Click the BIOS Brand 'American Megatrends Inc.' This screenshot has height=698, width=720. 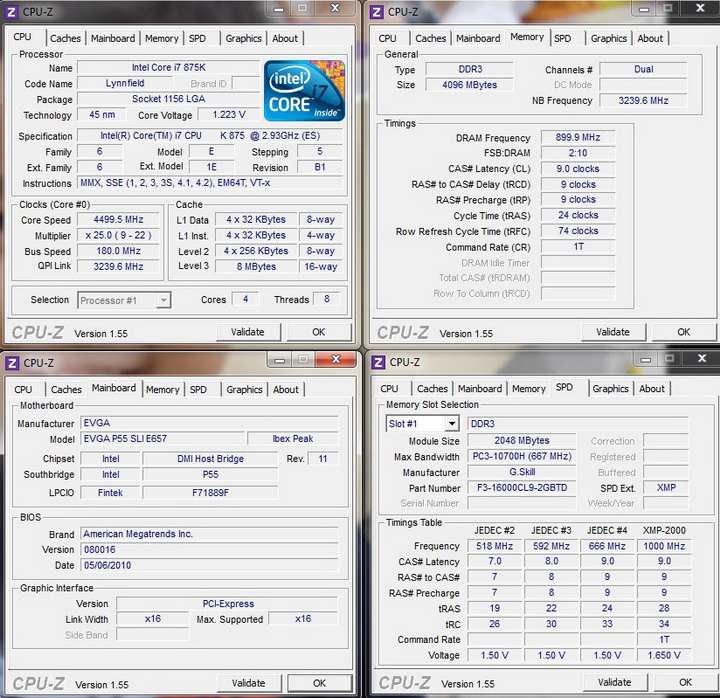click(x=209, y=534)
